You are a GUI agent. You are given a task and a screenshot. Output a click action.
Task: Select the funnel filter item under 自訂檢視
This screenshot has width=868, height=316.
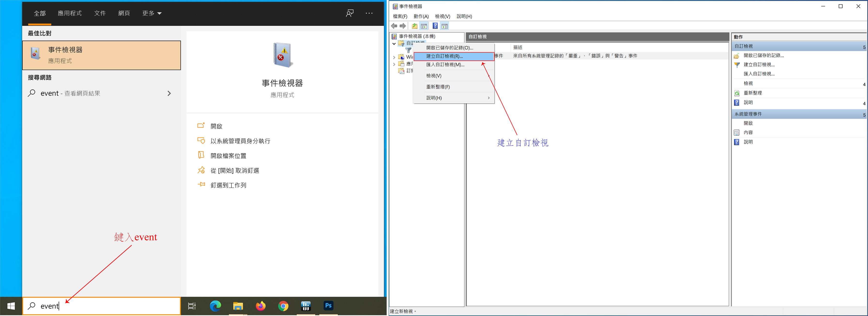pyautogui.click(x=408, y=50)
